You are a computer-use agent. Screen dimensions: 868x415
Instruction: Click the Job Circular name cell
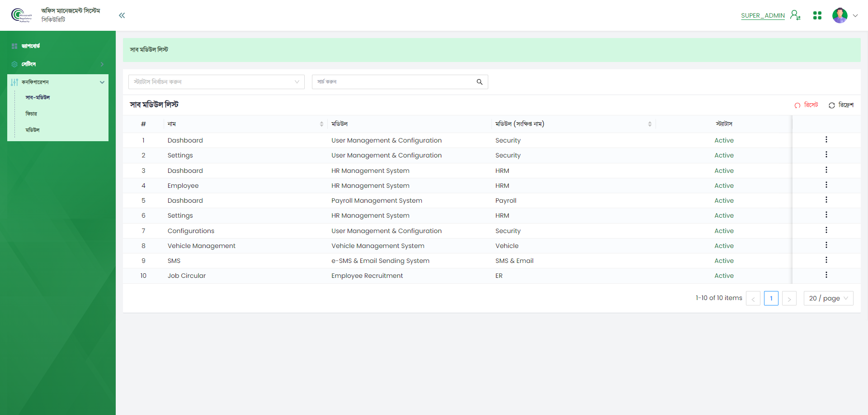[x=187, y=276]
